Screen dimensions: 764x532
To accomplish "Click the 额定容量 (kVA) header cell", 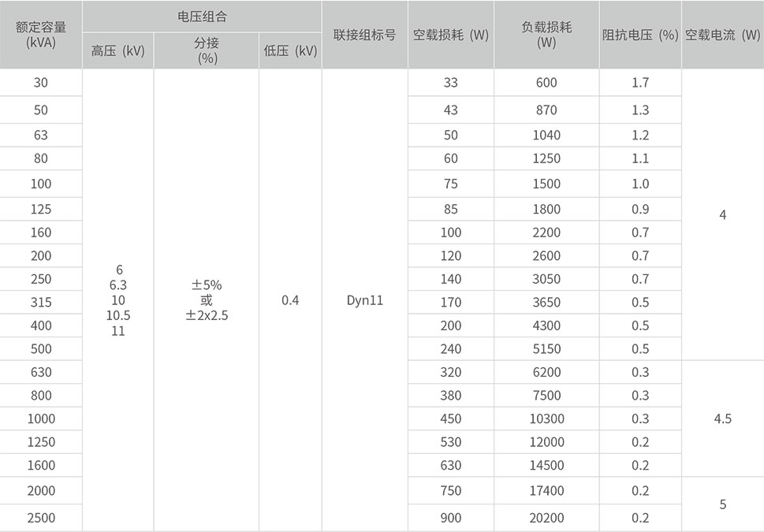I will click(x=41, y=32).
